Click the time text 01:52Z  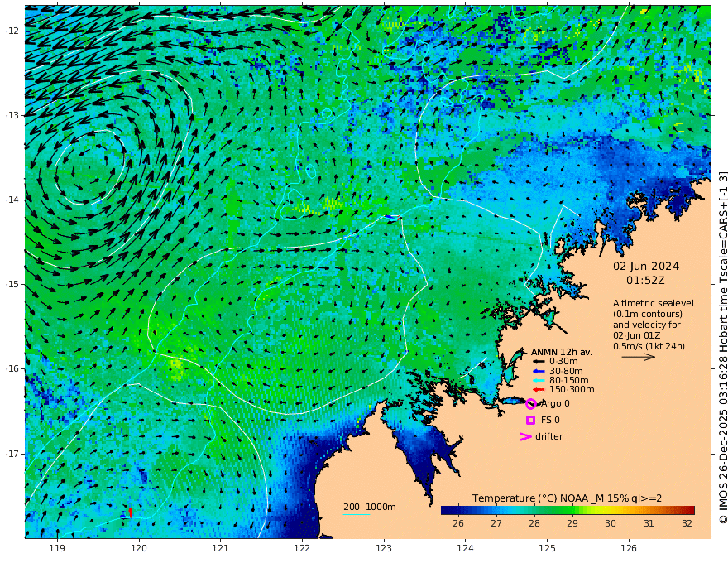point(645,281)
